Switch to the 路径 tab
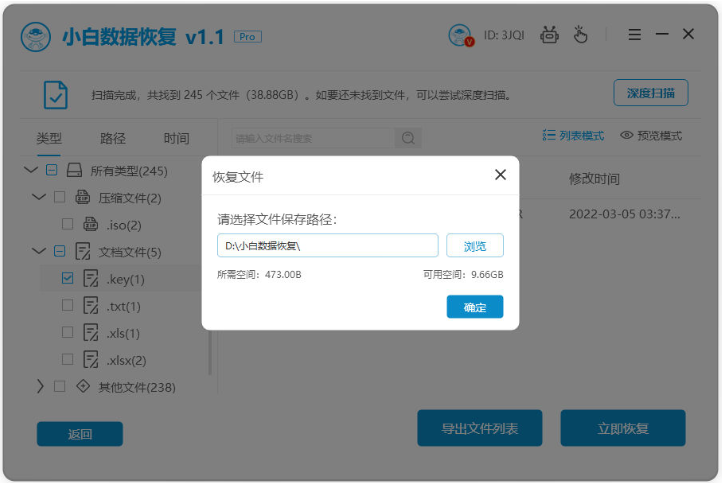The width and height of the screenshot is (722, 486). coord(113,138)
